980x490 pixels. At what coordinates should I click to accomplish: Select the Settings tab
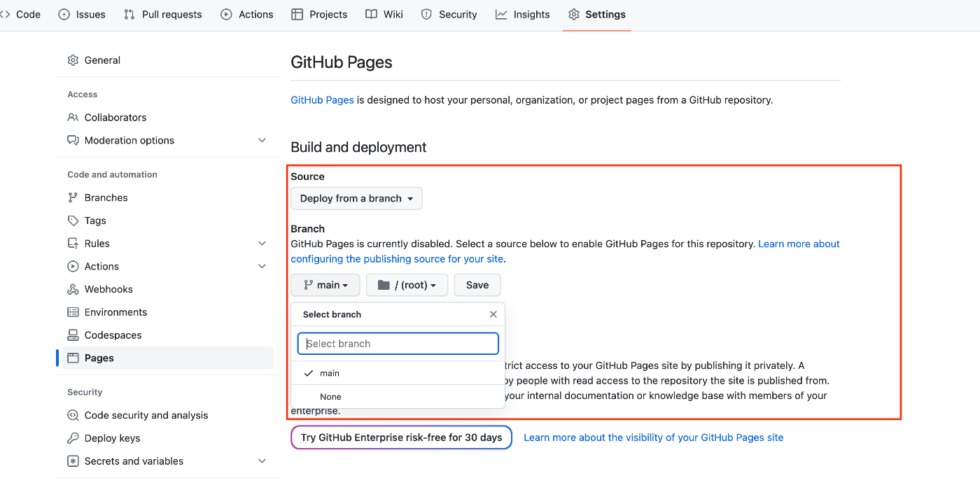click(x=597, y=14)
